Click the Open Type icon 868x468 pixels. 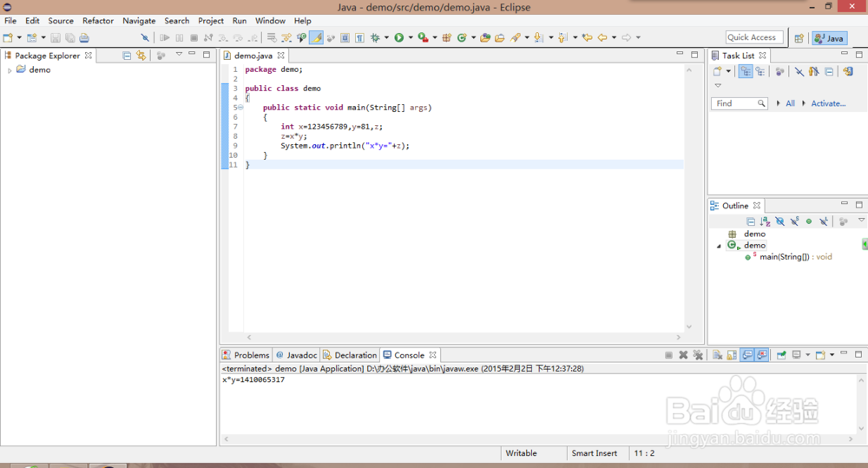pyautogui.click(x=485, y=37)
